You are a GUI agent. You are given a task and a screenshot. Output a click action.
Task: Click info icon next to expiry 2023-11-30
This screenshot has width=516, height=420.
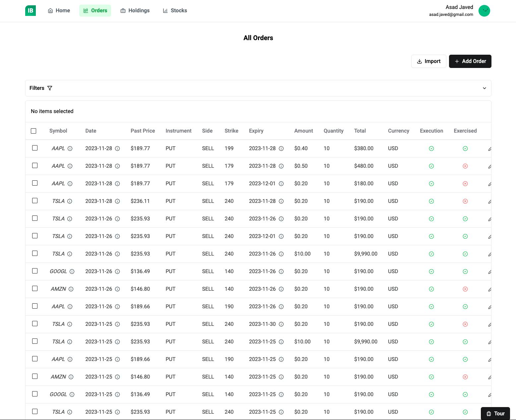[x=281, y=324]
